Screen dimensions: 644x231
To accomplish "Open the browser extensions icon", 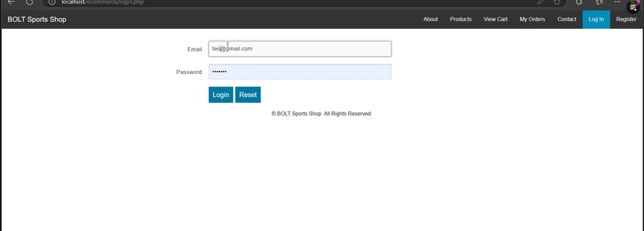I will click(579, 2).
